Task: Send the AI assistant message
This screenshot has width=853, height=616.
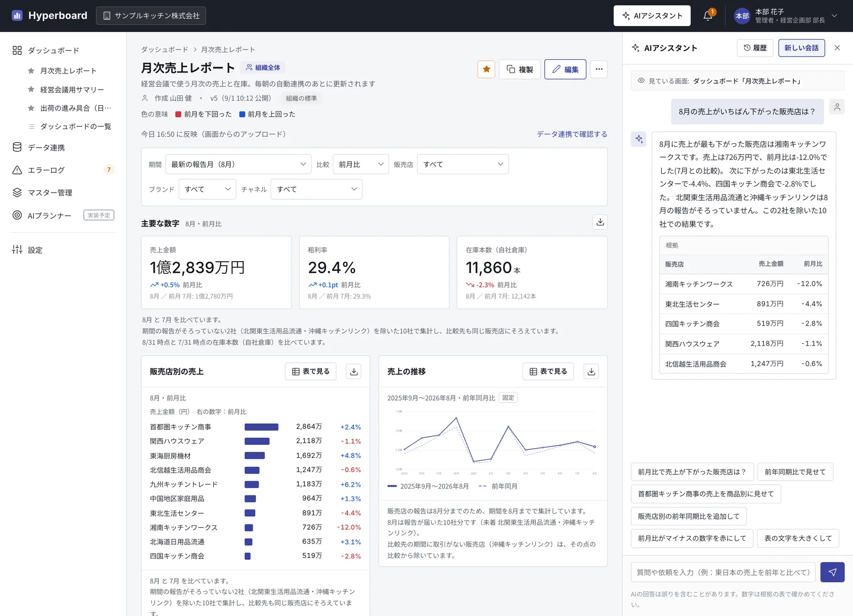Action: pyautogui.click(x=832, y=572)
